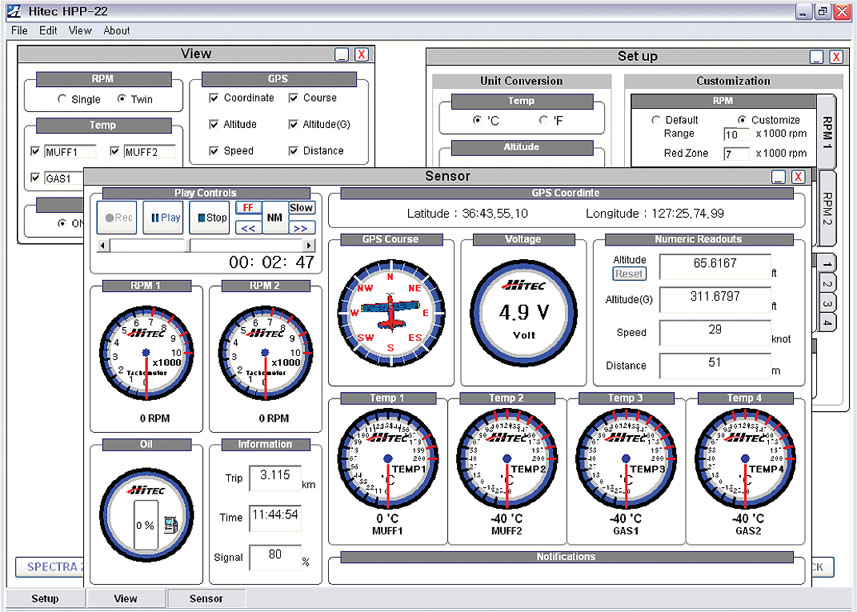
Task: Click the right arrow of playback scrollbar
Action: (309, 245)
